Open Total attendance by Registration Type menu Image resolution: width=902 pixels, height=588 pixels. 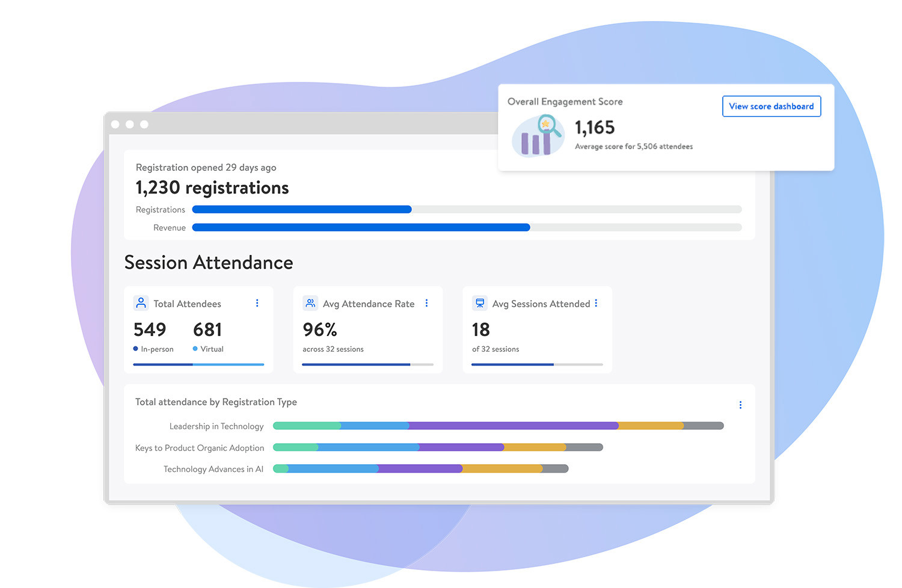point(740,405)
